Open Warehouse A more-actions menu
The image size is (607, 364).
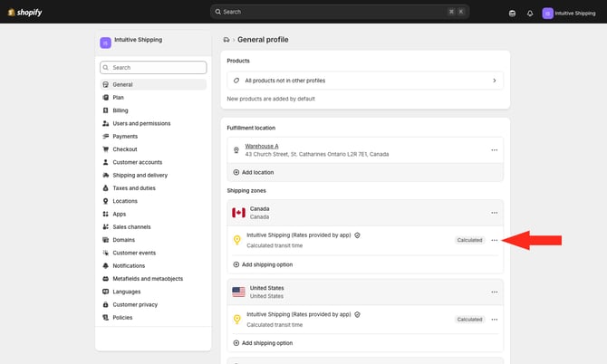tap(495, 150)
